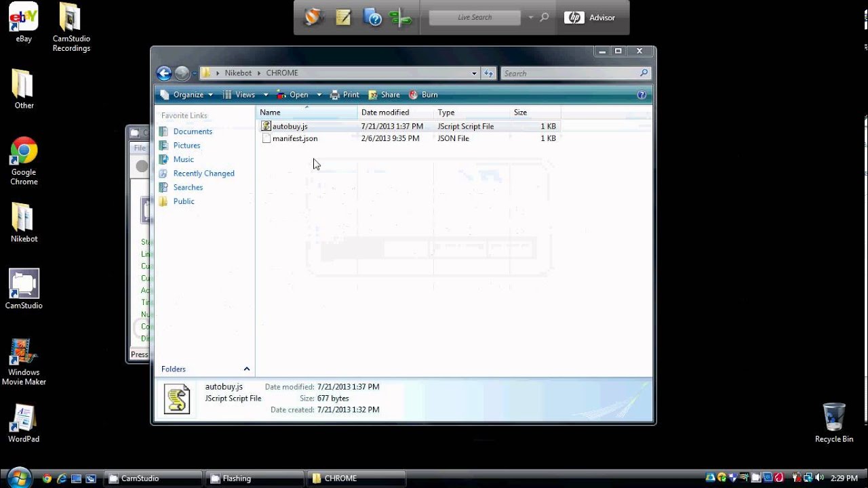Open the Views dropdown arrow
868x488 pixels.
(266, 95)
